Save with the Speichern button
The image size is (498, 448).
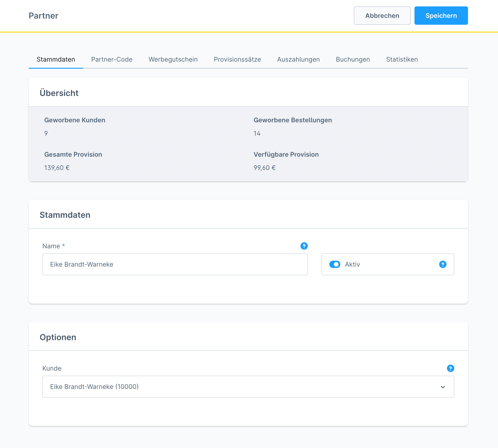[441, 16]
